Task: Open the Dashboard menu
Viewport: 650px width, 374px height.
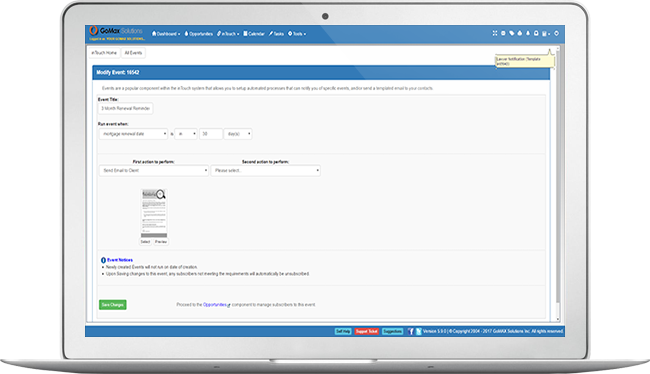Action: click(166, 34)
